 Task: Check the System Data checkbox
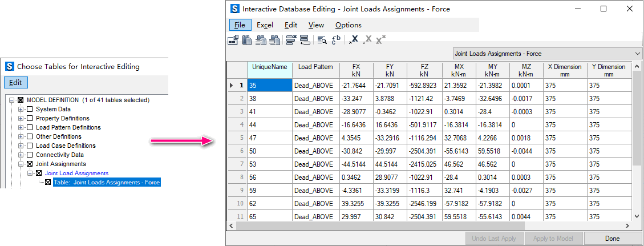tap(30, 109)
